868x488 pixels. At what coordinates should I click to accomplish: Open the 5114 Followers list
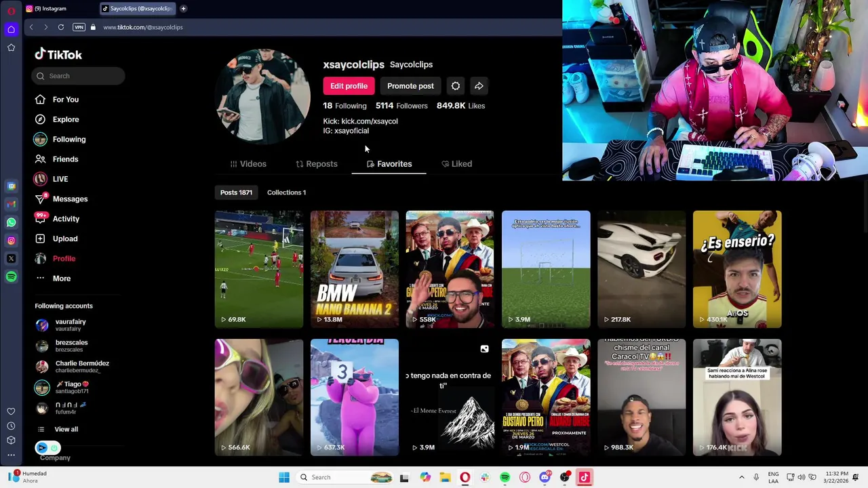point(401,106)
